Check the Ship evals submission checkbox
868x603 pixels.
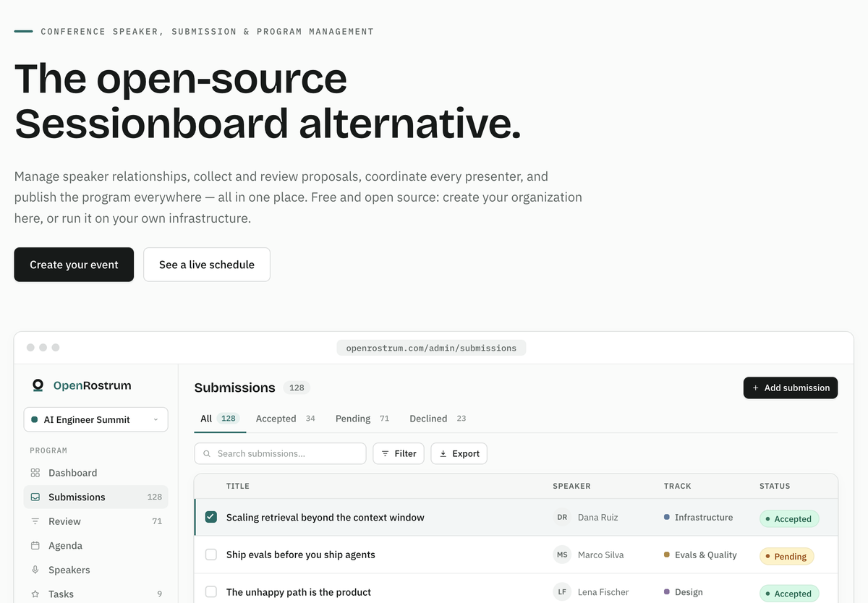pos(211,555)
